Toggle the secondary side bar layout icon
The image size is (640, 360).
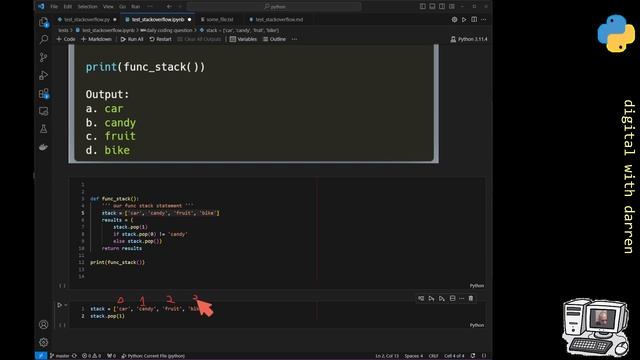pyautogui.click(x=442, y=7)
